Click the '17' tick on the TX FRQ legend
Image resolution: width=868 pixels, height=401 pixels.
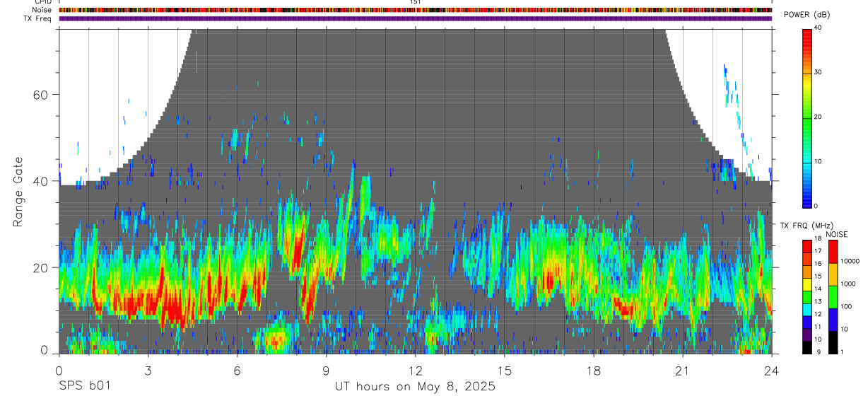click(818, 251)
